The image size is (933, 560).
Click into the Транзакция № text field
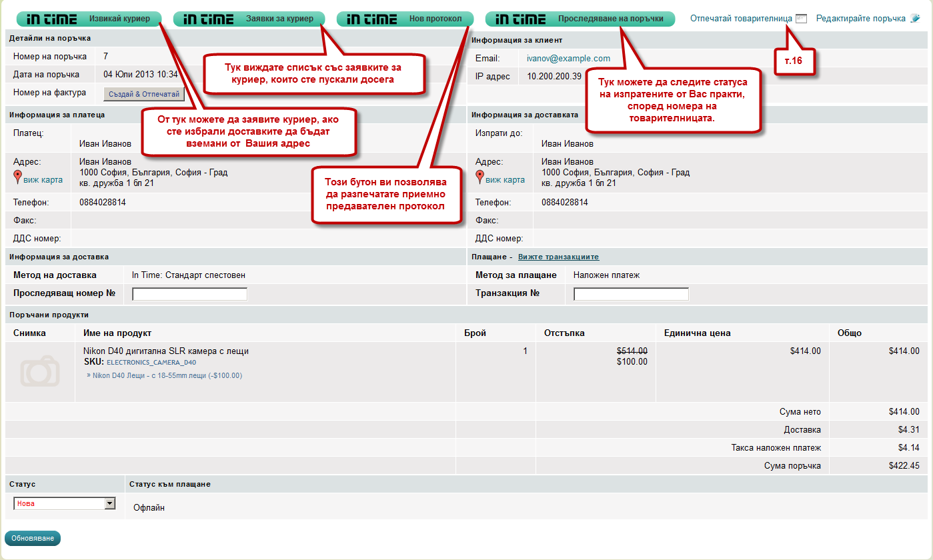click(631, 294)
